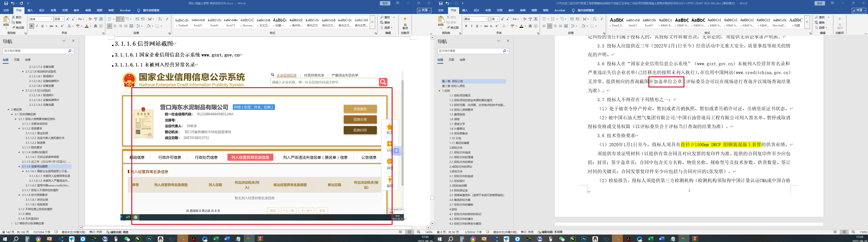Collapse 3.1.1.6 信誉网站截图 node in navigation

[x=19, y=166]
